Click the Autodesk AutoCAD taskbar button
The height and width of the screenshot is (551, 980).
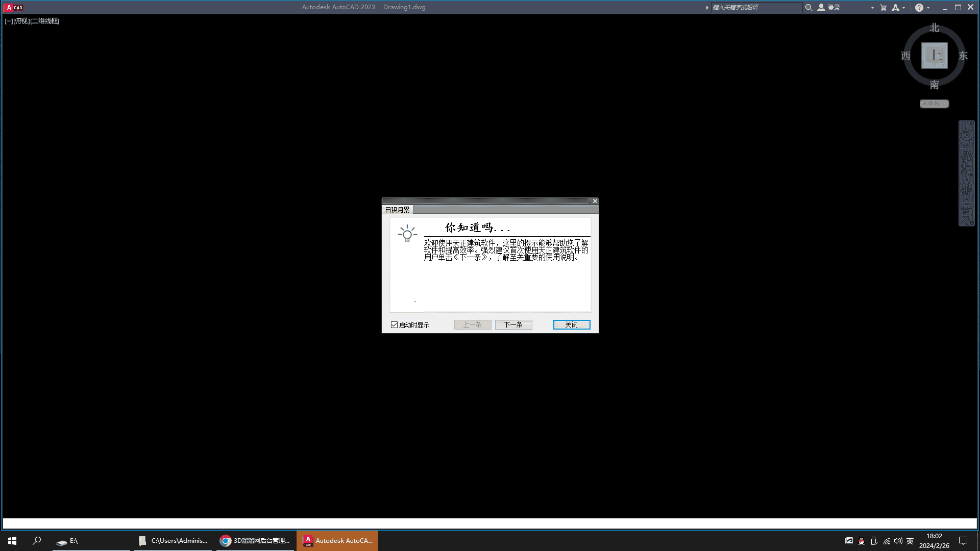coord(337,541)
